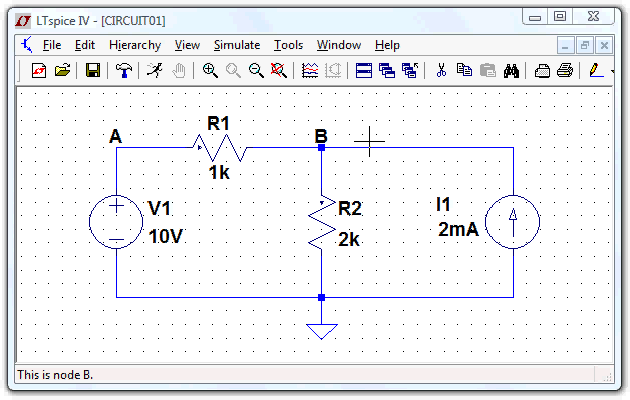Screen dimensions: 630x400
Task: Click the New Schematic toolbar icon
Action: pos(39,70)
